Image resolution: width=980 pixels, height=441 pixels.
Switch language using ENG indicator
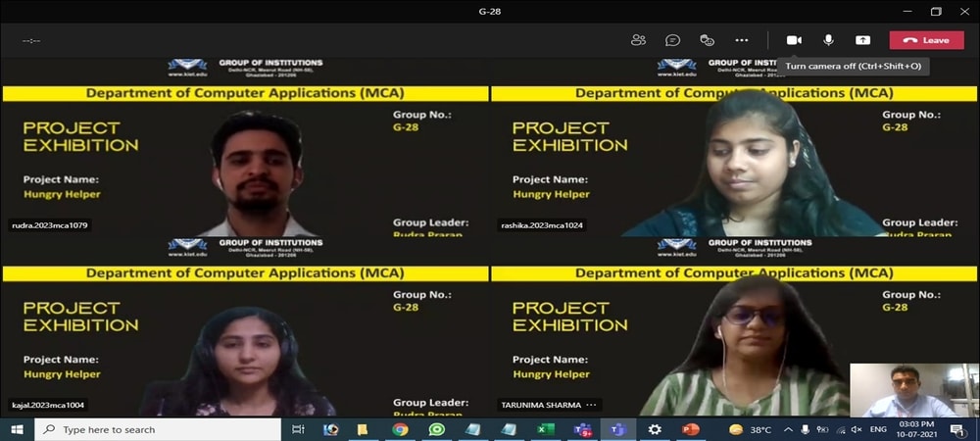(x=878, y=429)
